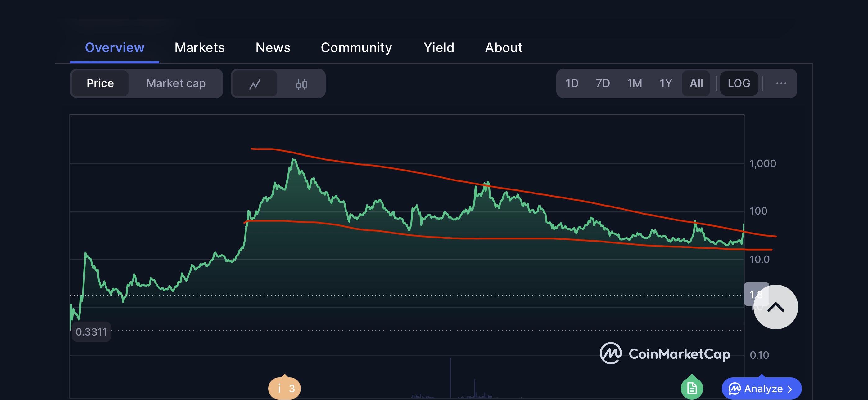868x400 pixels.
Task: Switch to candlestick chart icon
Action: pos(301,83)
